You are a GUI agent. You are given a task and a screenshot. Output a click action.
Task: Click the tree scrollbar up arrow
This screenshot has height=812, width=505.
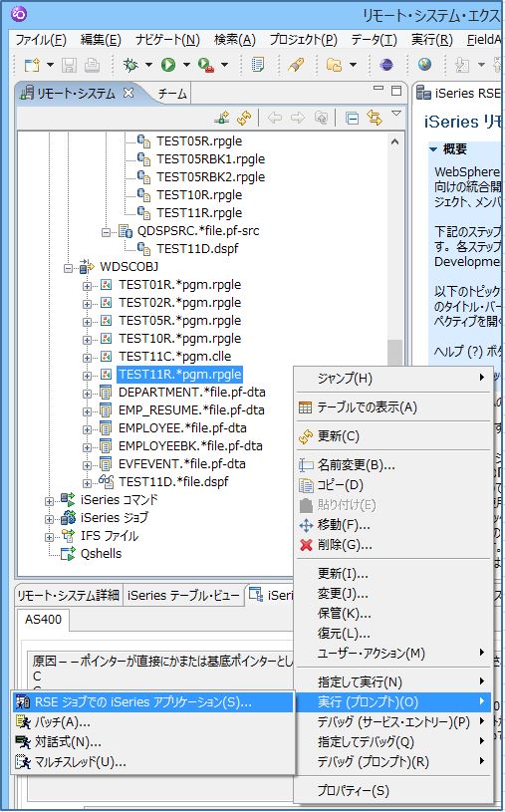coord(394,141)
